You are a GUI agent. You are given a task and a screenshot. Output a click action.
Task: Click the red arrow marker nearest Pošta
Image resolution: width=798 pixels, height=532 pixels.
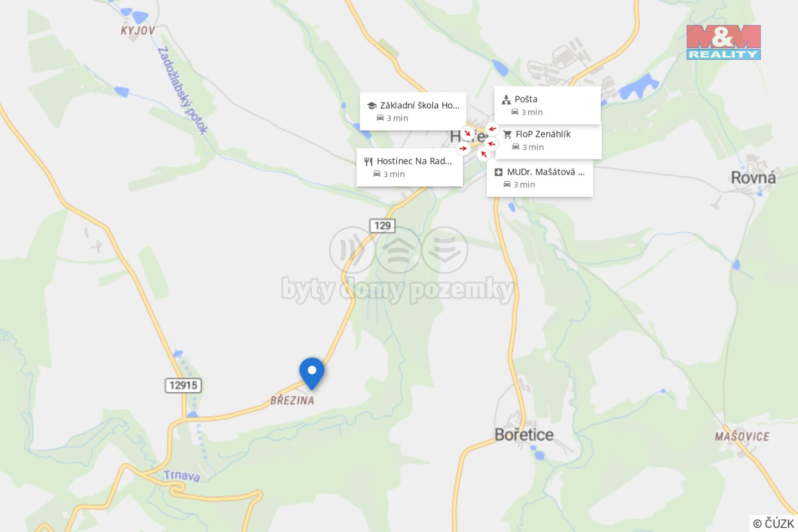coord(492,129)
